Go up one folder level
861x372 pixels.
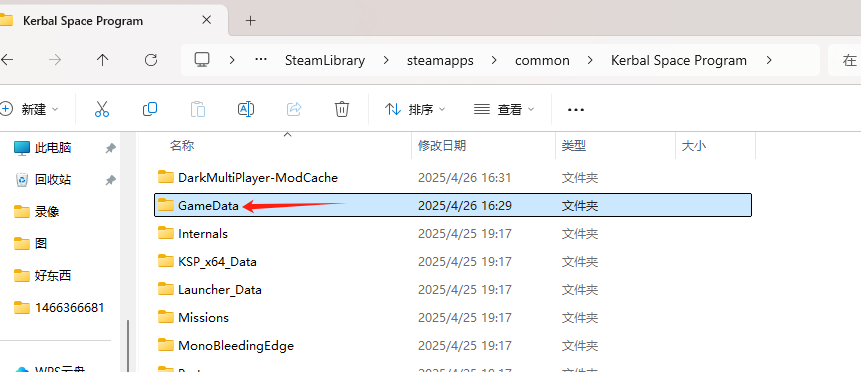103,60
